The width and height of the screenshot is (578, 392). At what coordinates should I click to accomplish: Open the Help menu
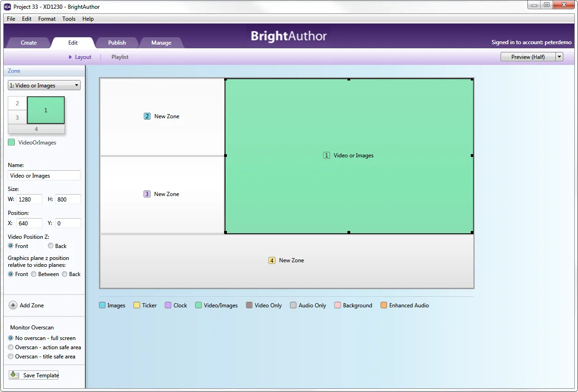click(88, 19)
